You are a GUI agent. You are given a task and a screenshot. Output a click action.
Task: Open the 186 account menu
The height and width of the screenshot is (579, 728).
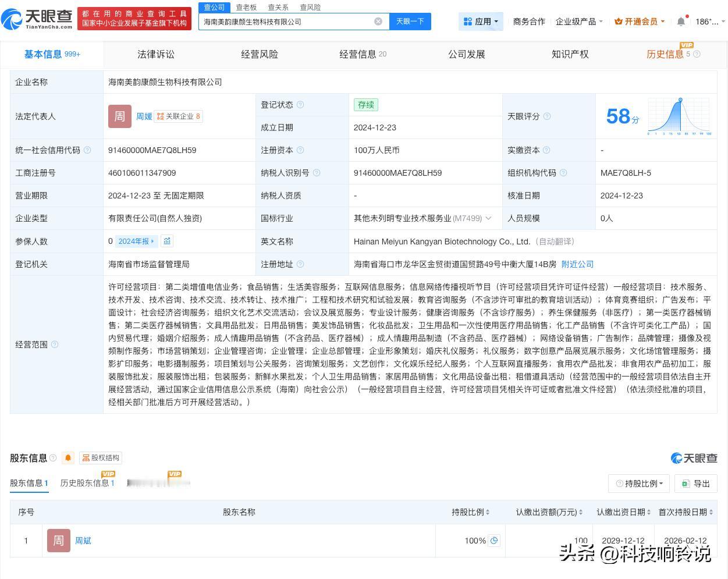710,22
